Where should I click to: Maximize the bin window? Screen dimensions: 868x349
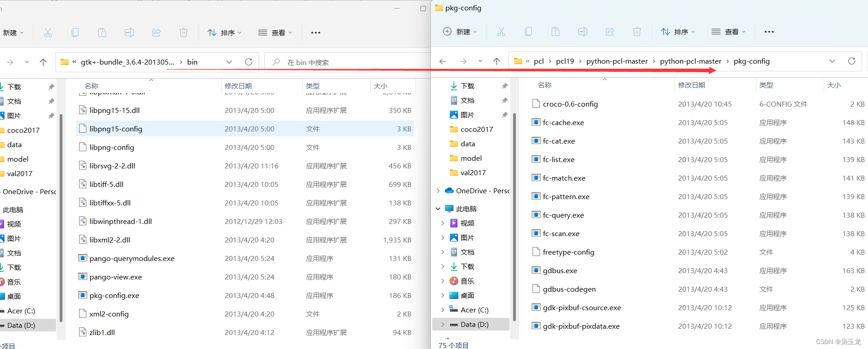click(423, 9)
